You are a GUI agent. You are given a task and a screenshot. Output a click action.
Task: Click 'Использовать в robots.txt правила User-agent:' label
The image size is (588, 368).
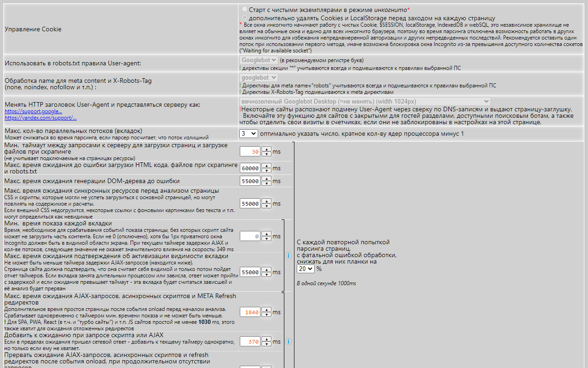[x=73, y=63]
